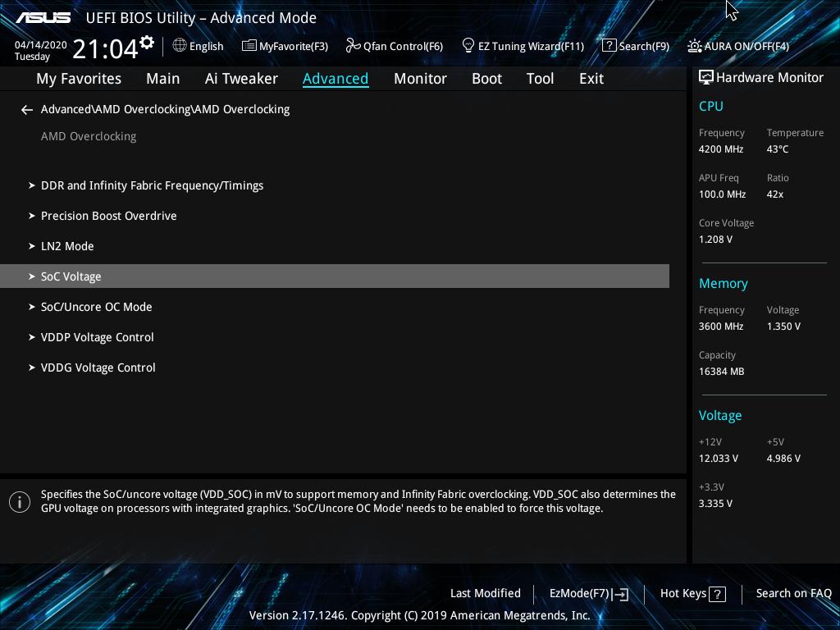Open Search on FAQ link

(x=793, y=594)
